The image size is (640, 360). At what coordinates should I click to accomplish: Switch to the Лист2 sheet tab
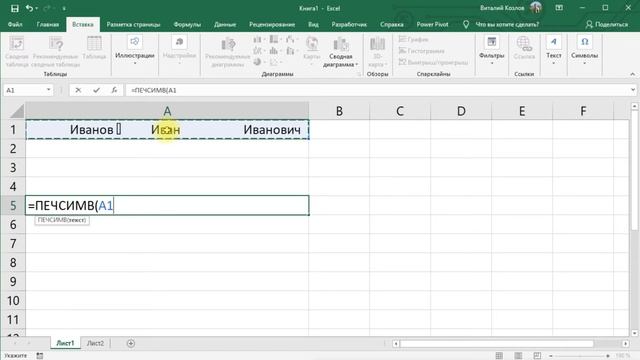tap(96, 343)
